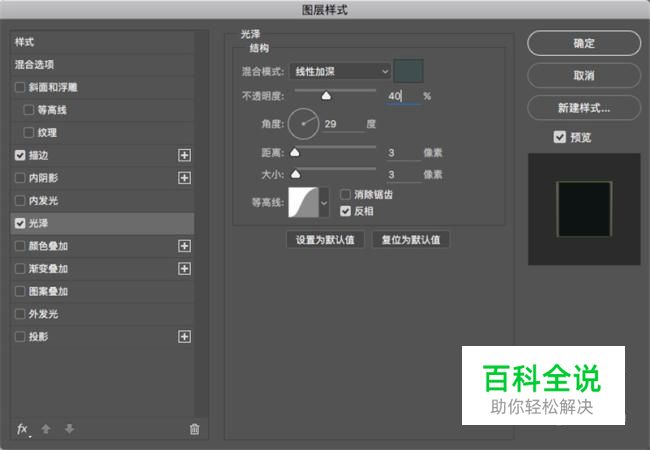Click the 角度 angle dial

point(303,124)
